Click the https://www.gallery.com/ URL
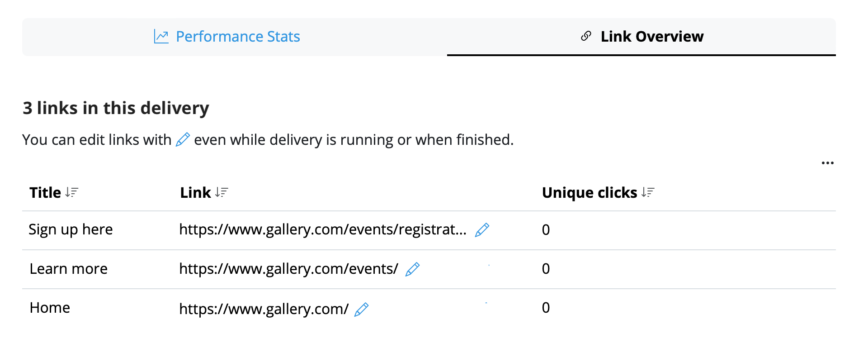 point(264,309)
